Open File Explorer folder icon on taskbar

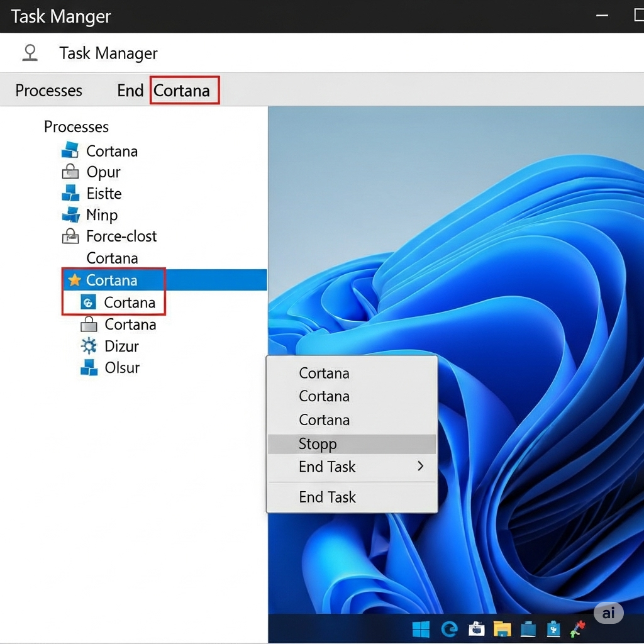point(502,629)
